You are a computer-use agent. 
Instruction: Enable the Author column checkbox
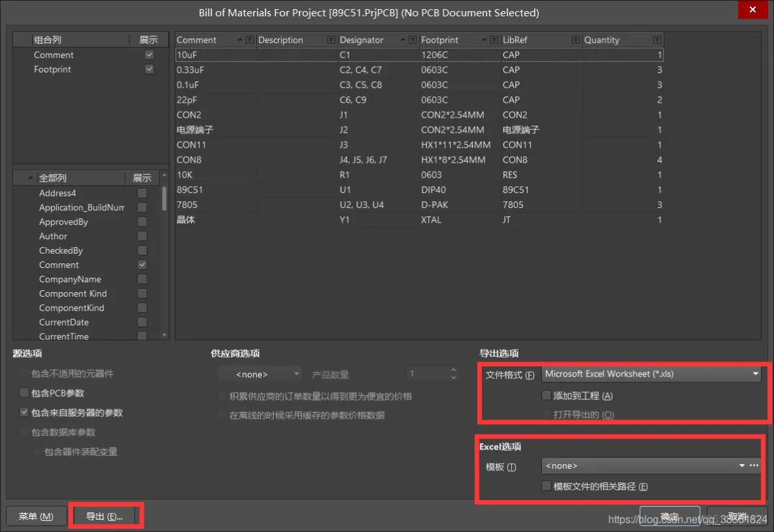(x=142, y=236)
